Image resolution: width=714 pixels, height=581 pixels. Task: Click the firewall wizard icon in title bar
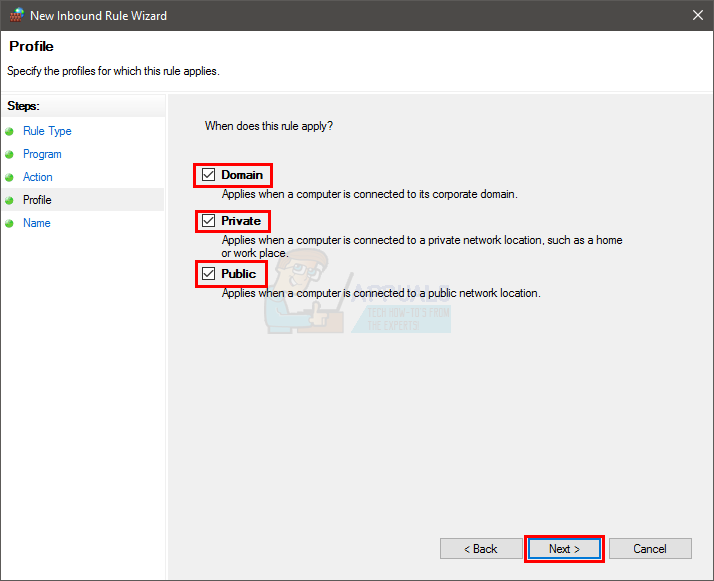coord(15,16)
